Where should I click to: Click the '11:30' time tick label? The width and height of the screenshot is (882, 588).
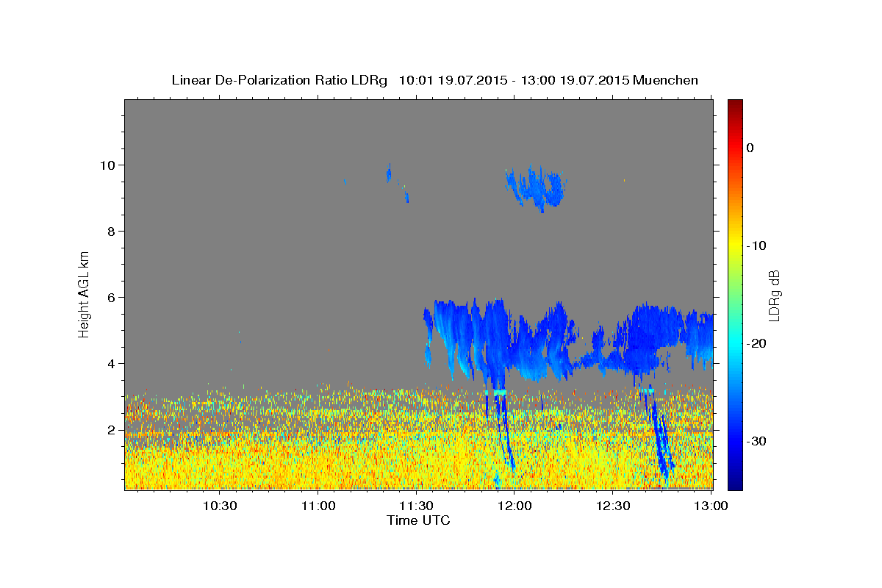416,506
